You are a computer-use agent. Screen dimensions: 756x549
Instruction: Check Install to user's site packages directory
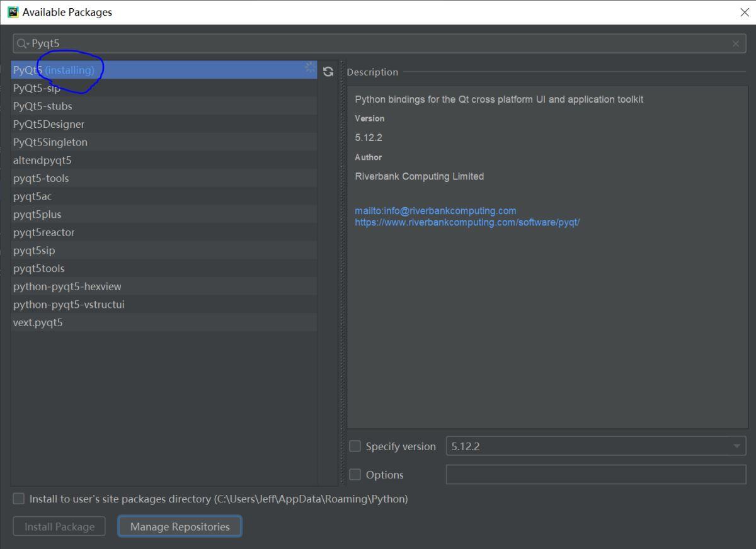coord(19,499)
